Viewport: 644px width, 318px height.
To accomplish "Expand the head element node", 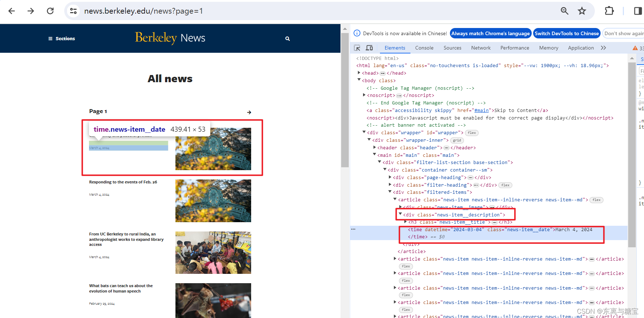I will click(359, 73).
